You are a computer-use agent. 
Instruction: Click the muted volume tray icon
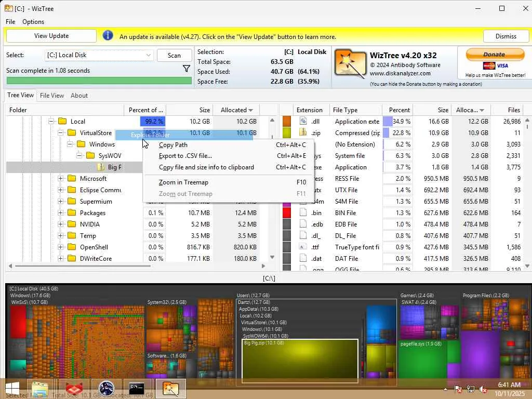[x=483, y=389]
